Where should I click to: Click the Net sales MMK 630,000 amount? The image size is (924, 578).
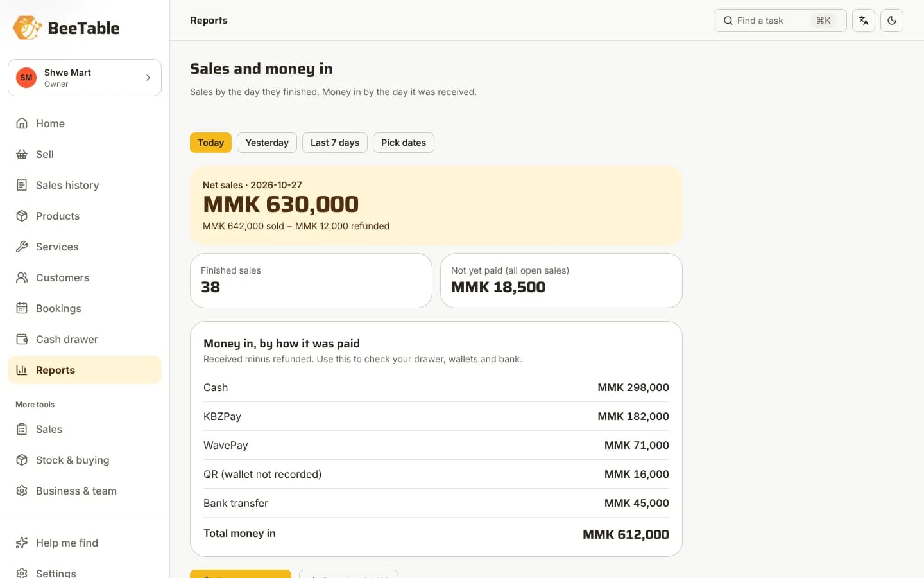(281, 204)
